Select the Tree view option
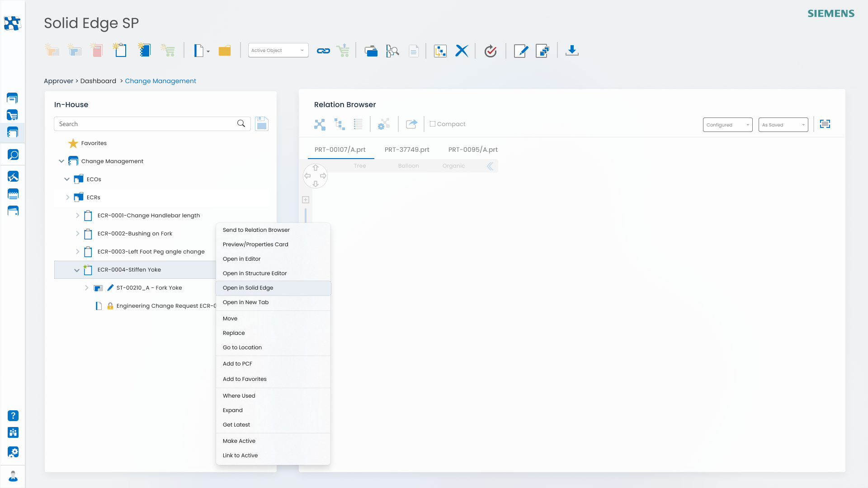 pyautogui.click(x=360, y=166)
